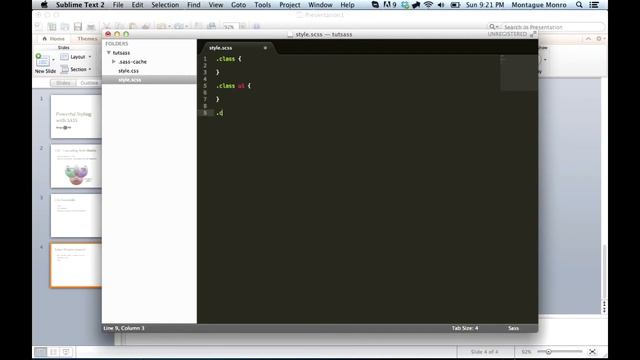Viewport: 640px width, 360px height.
Task: Open the Sublime Text 2 application menu
Action: [80, 5]
